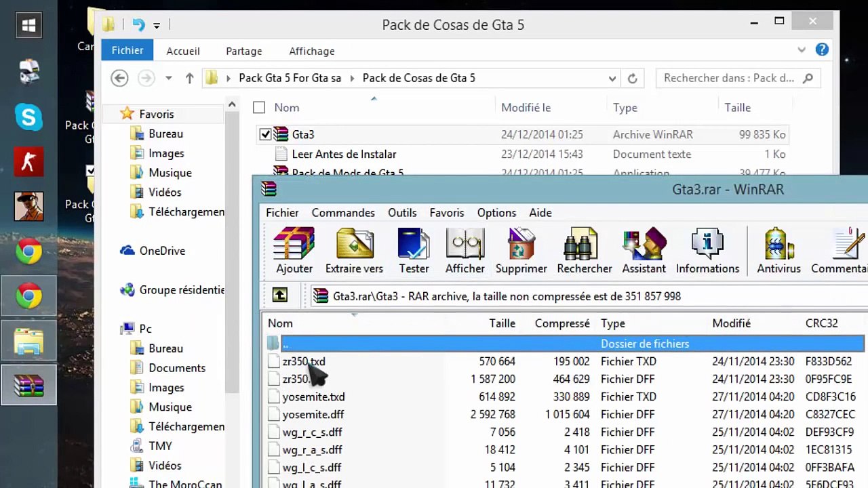Select Documents under Pc
The width and height of the screenshot is (868, 488).
pyautogui.click(x=176, y=368)
